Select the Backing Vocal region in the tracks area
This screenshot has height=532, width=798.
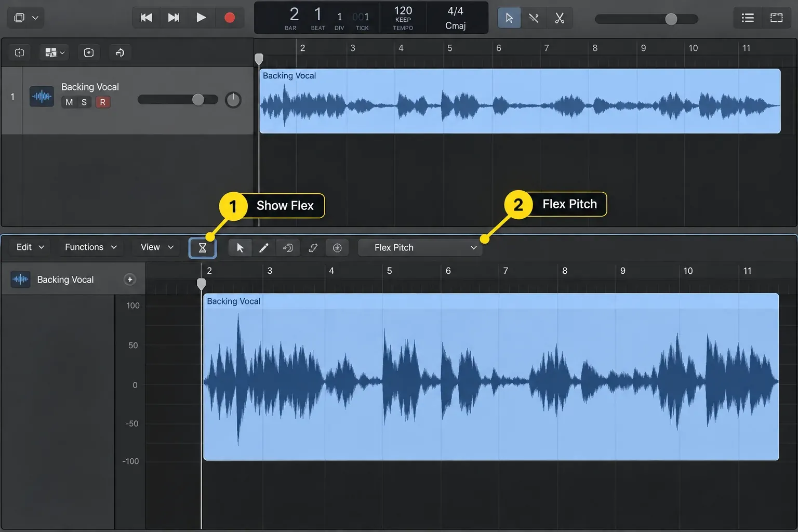pyautogui.click(x=520, y=101)
